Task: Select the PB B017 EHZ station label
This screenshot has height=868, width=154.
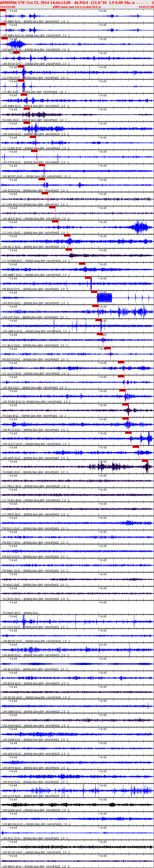Action: click(35, 543)
